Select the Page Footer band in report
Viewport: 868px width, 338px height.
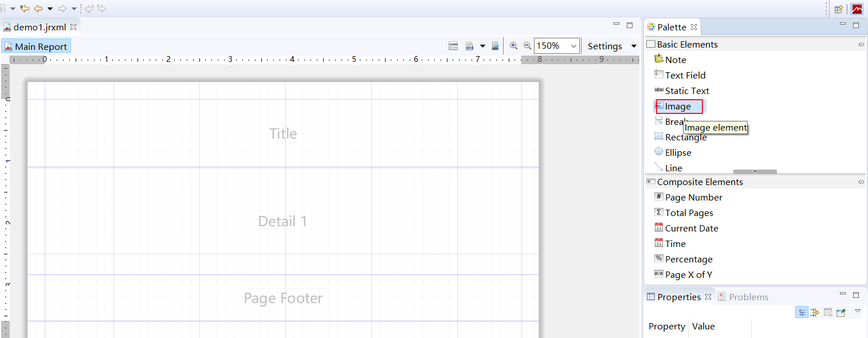[x=283, y=298]
